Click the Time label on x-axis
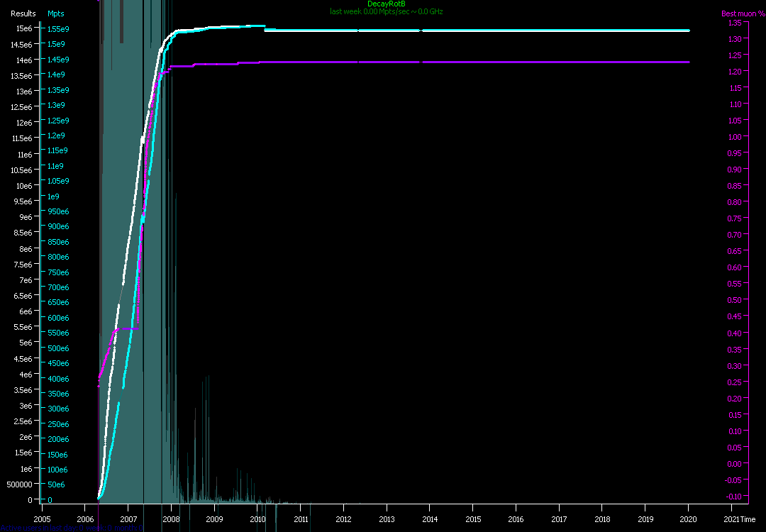This screenshot has width=766, height=532. click(748, 519)
